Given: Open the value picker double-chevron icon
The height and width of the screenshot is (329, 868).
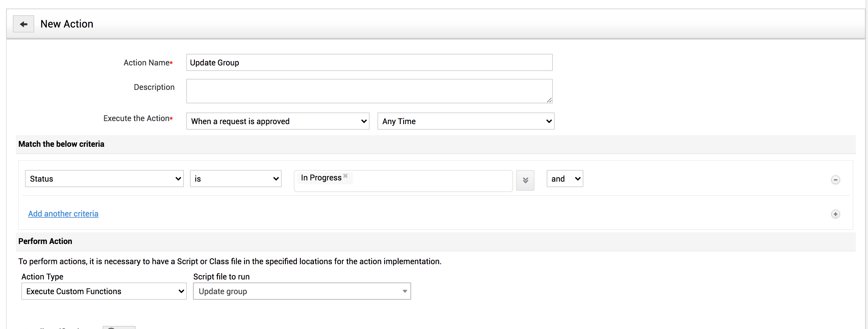Looking at the screenshot, I should point(525,180).
